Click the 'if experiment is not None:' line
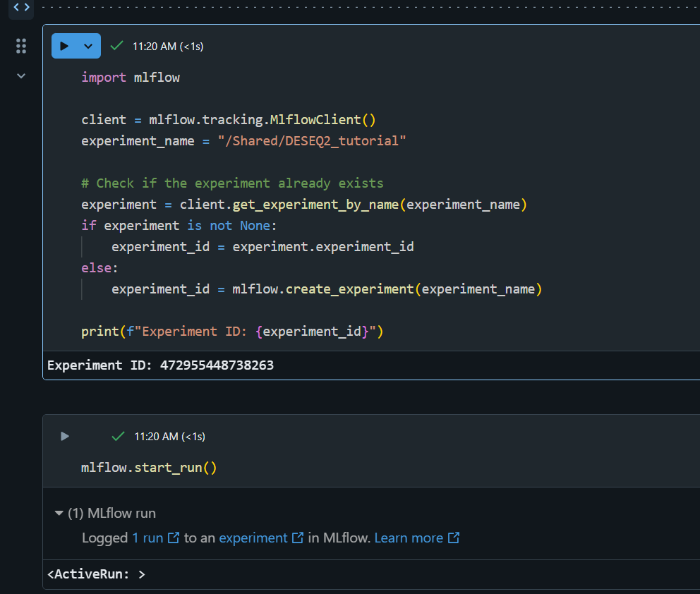700x594 pixels. pos(179,225)
